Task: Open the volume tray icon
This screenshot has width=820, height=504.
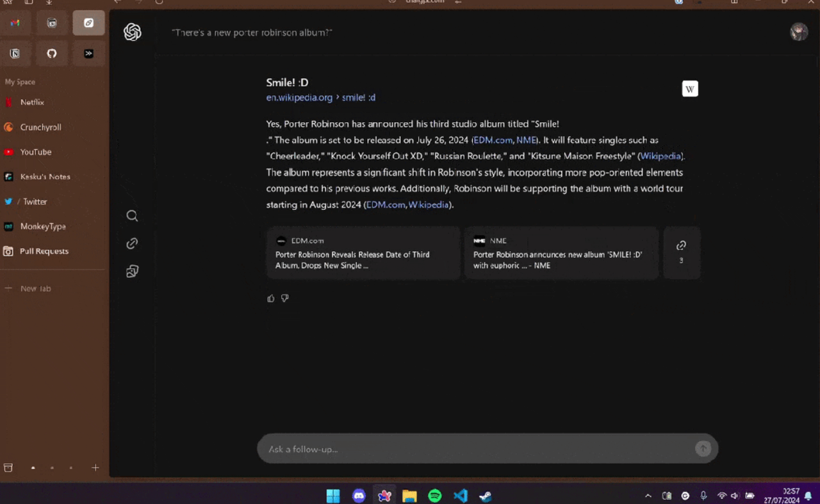Action: [735, 496]
